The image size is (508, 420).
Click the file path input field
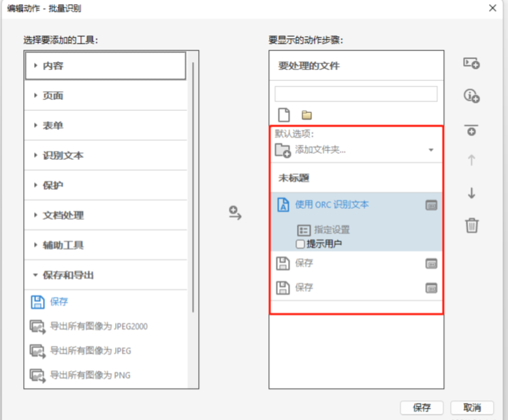pyautogui.click(x=355, y=94)
